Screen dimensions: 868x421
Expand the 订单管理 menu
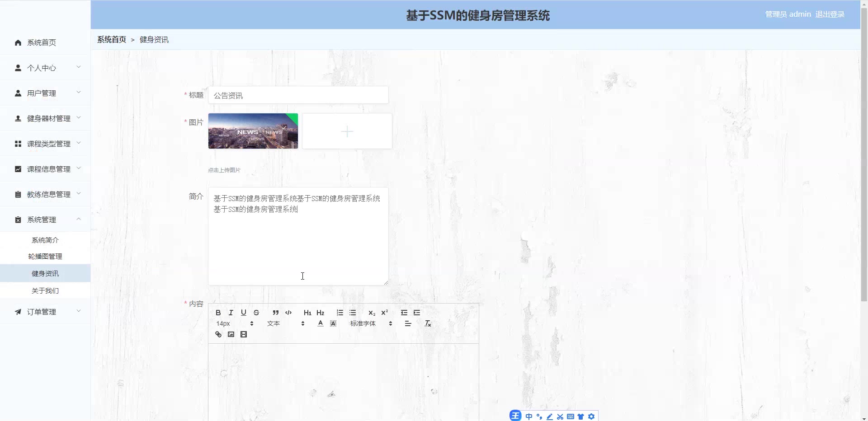[45, 312]
